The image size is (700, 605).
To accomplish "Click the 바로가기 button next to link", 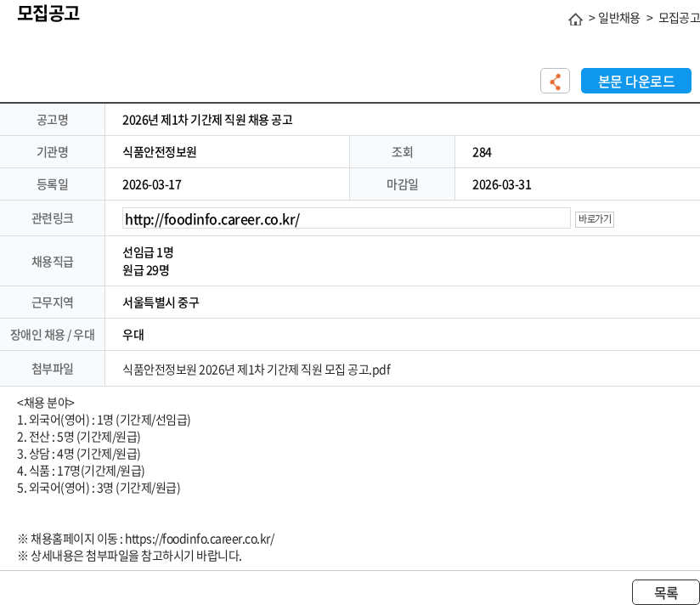I will [594, 219].
